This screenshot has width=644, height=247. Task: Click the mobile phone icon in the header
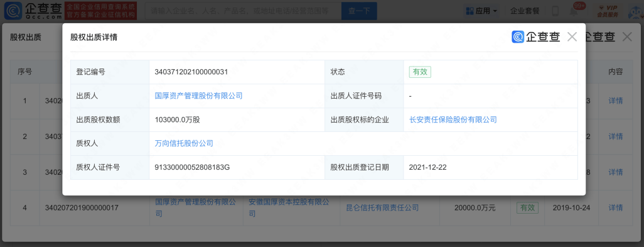pyautogui.click(x=555, y=11)
